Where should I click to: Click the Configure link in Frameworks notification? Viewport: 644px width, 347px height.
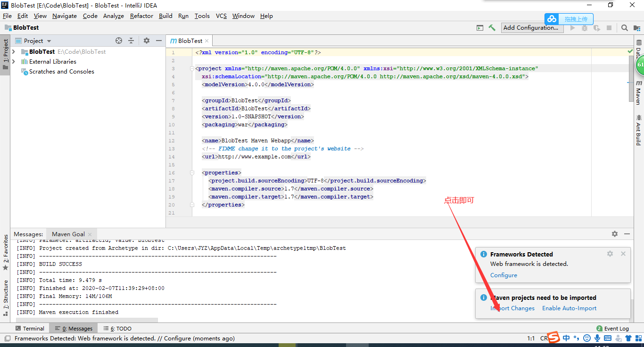504,275
